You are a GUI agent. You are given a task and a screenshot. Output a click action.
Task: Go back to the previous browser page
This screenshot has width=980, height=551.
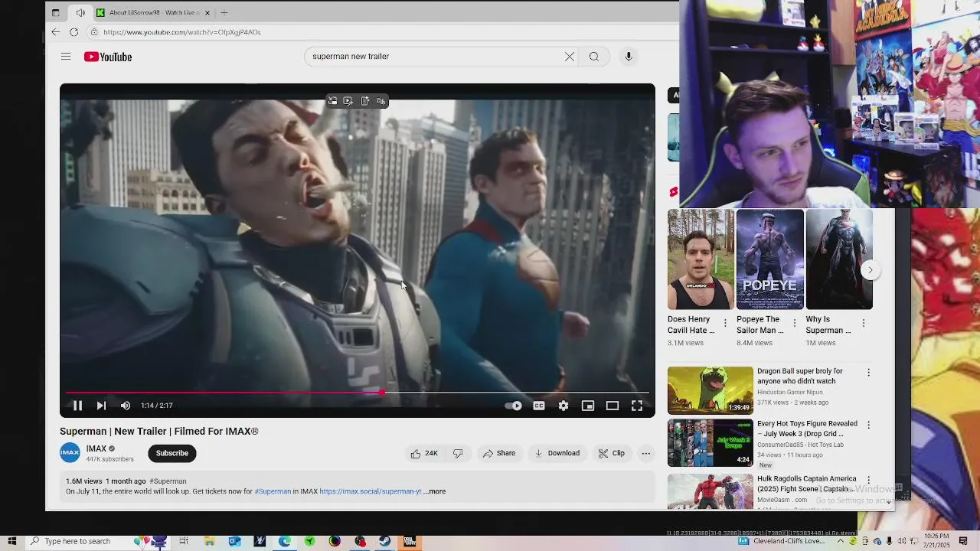[x=56, y=32]
